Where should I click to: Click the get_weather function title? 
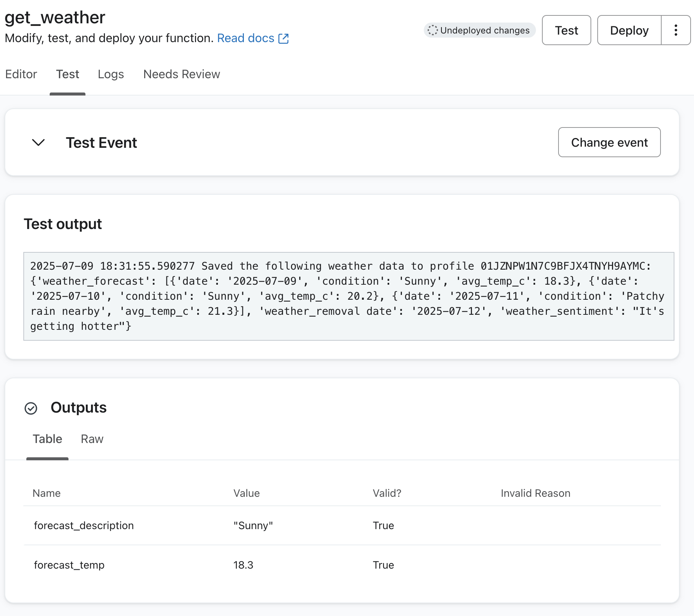(x=55, y=18)
